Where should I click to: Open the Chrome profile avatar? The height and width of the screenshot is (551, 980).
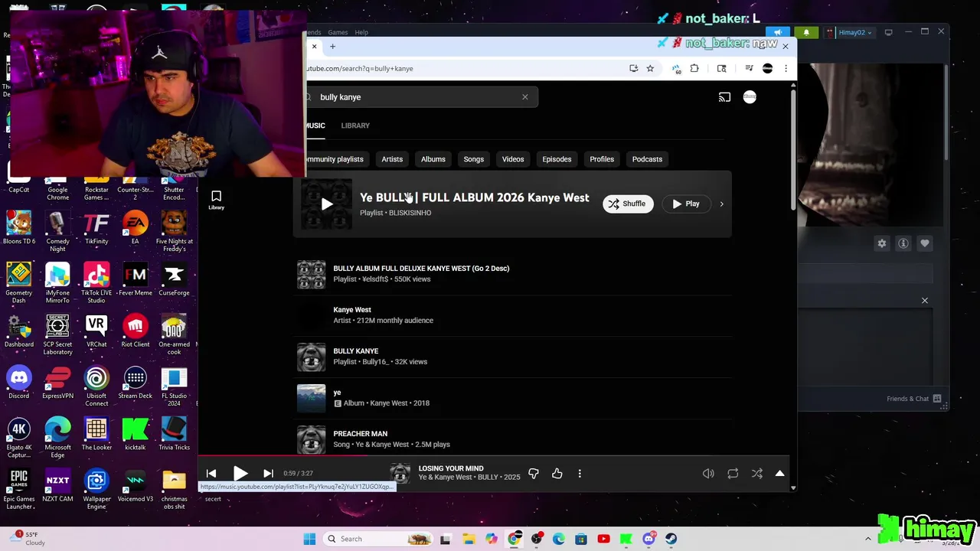coord(767,68)
